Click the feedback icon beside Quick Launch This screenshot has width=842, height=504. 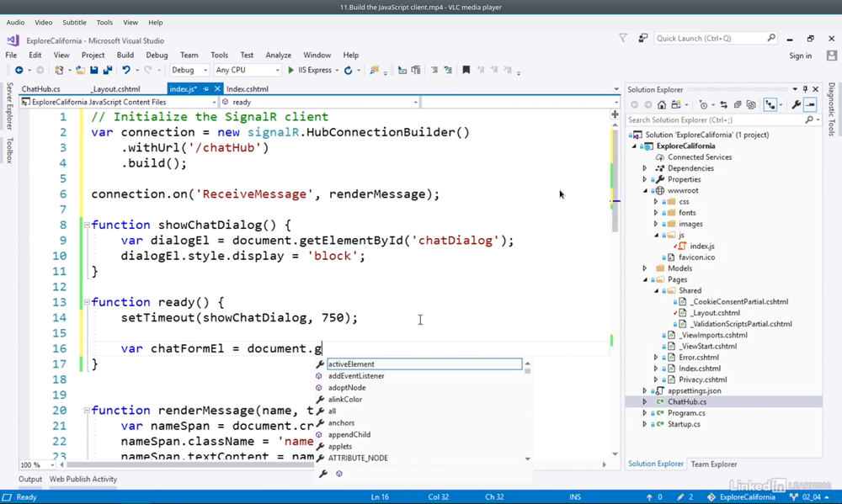point(642,38)
